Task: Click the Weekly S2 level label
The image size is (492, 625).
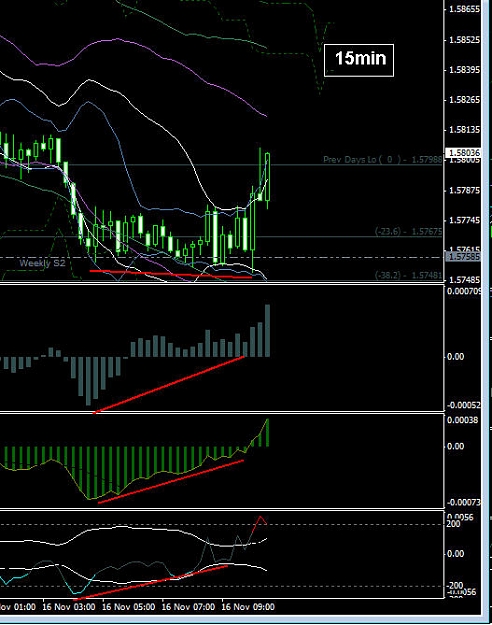Action: (42, 263)
